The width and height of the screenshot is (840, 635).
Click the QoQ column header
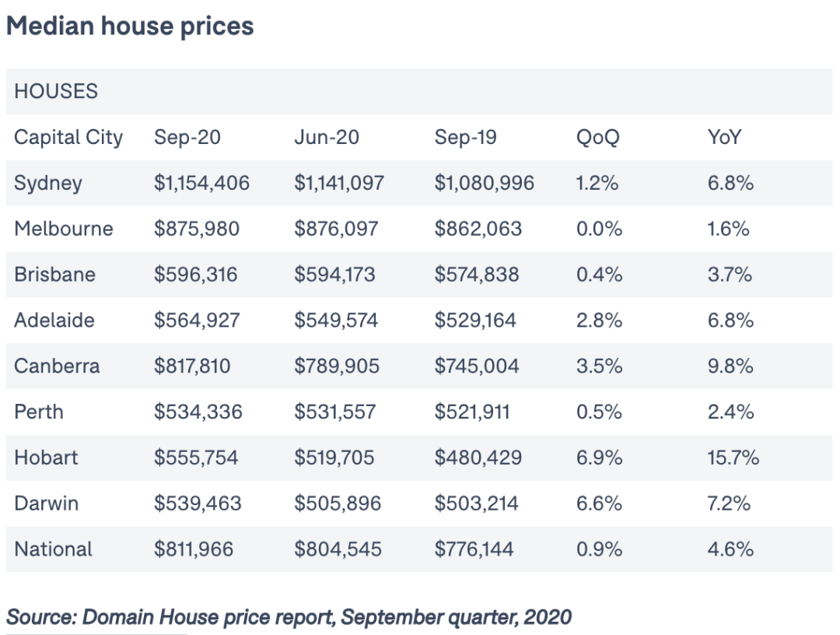(x=597, y=138)
